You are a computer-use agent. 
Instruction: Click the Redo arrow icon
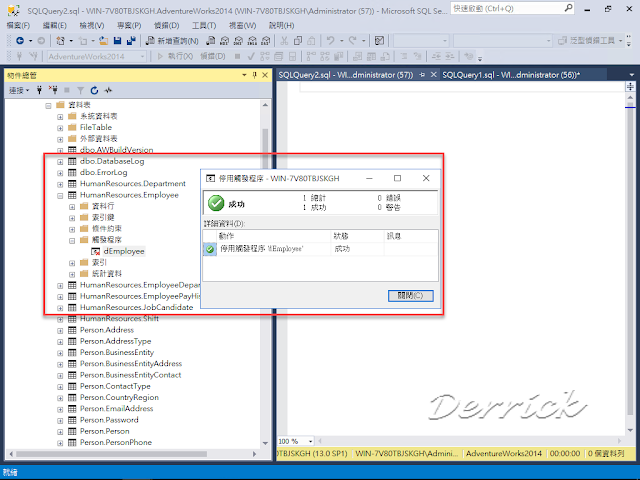click(353, 40)
